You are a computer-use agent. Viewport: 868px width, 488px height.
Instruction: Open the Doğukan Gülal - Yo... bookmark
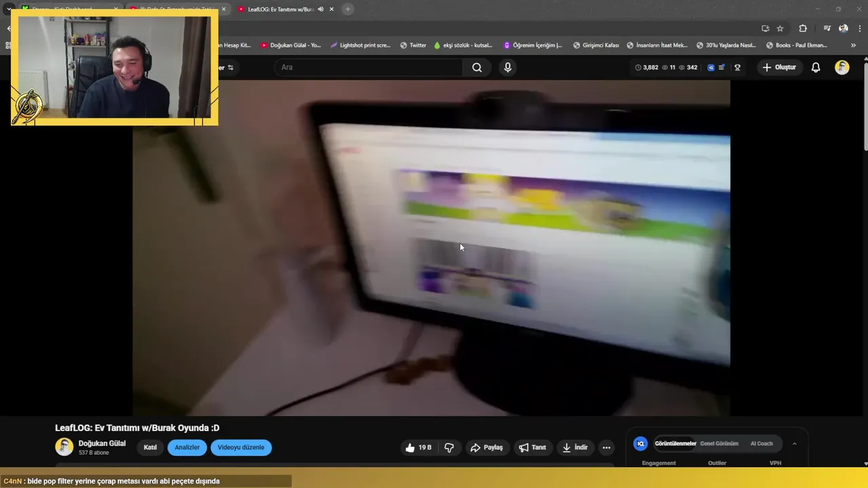click(x=291, y=45)
